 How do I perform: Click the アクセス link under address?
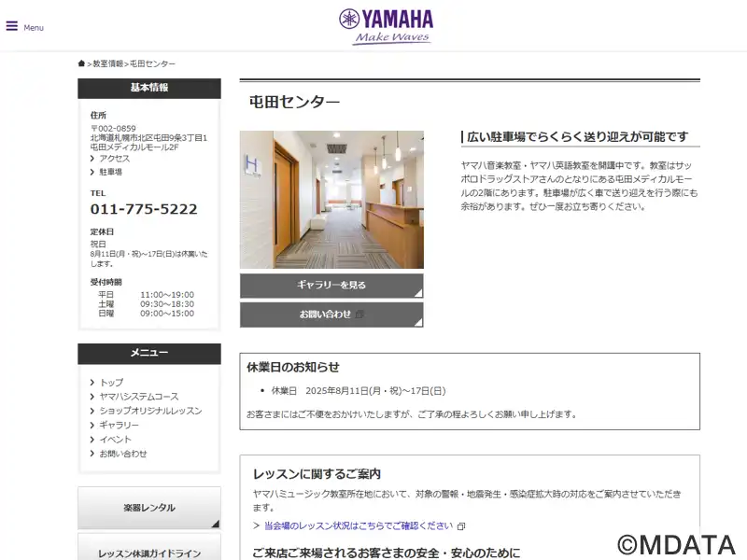(x=114, y=158)
